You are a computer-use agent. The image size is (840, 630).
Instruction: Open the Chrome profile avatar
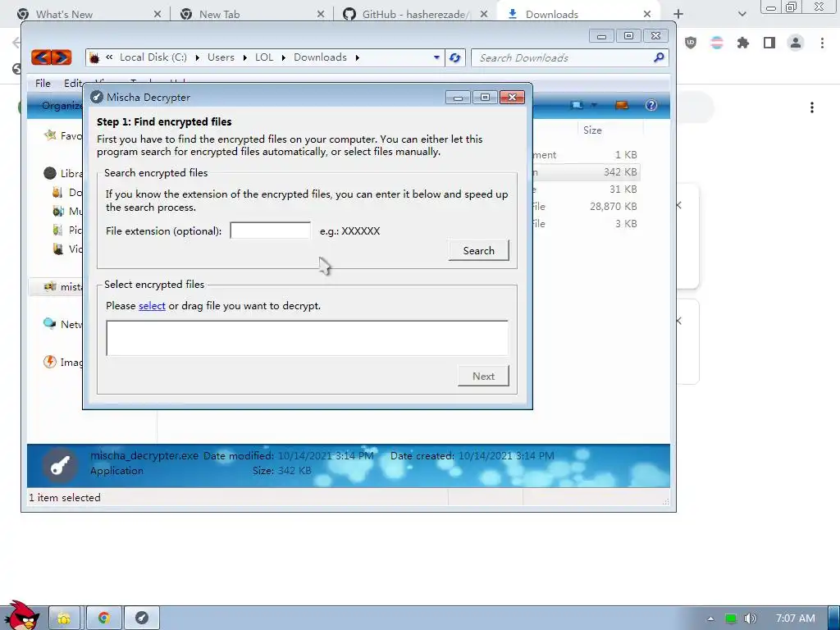tap(796, 43)
